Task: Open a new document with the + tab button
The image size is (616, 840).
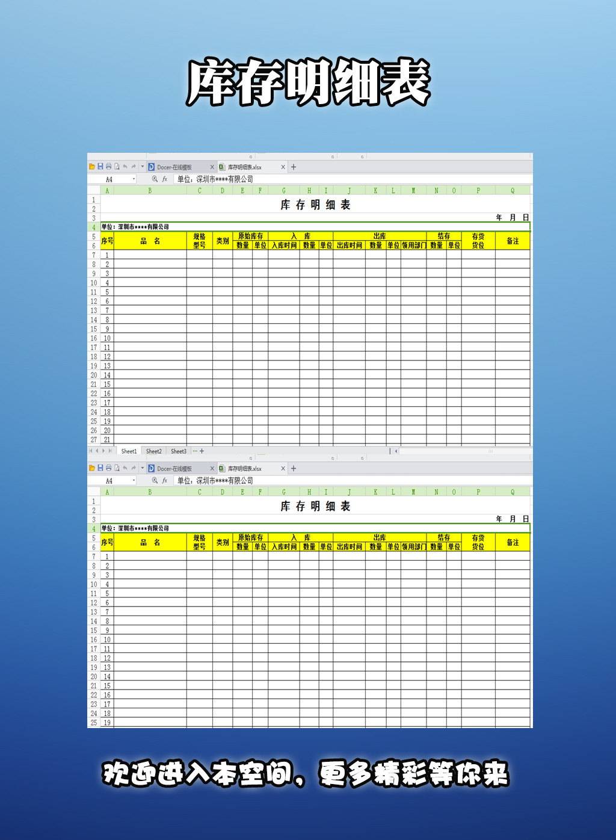Action: click(293, 167)
